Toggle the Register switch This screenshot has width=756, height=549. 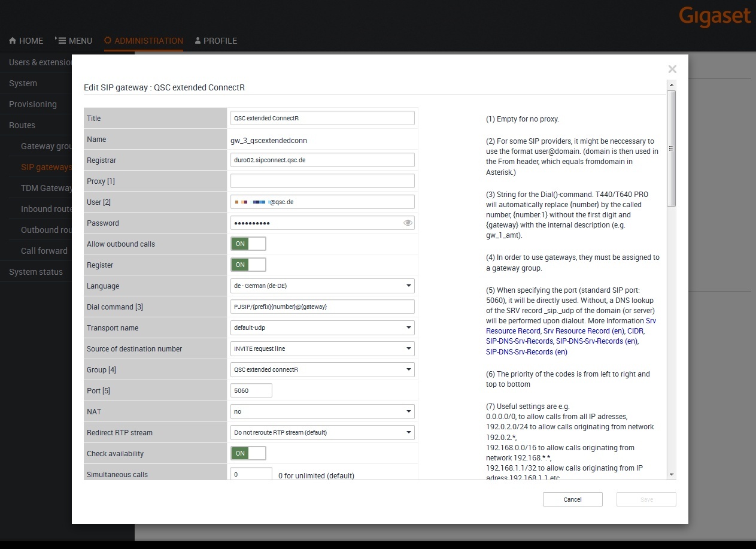[248, 265]
